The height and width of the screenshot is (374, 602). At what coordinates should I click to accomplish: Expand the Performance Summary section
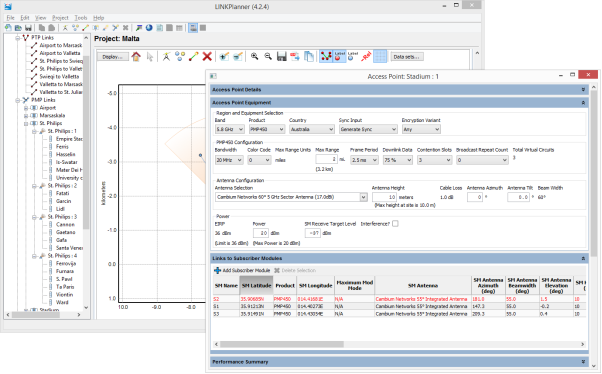[x=583, y=362]
